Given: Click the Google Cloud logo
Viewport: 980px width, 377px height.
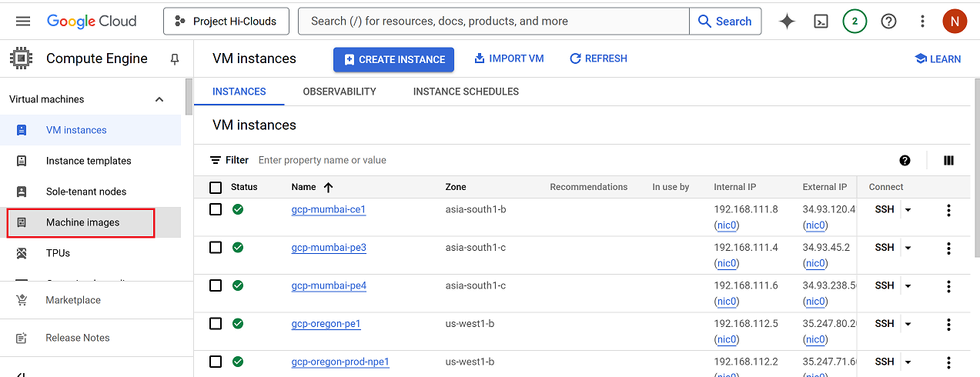Looking at the screenshot, I should [x=92, y=22].
